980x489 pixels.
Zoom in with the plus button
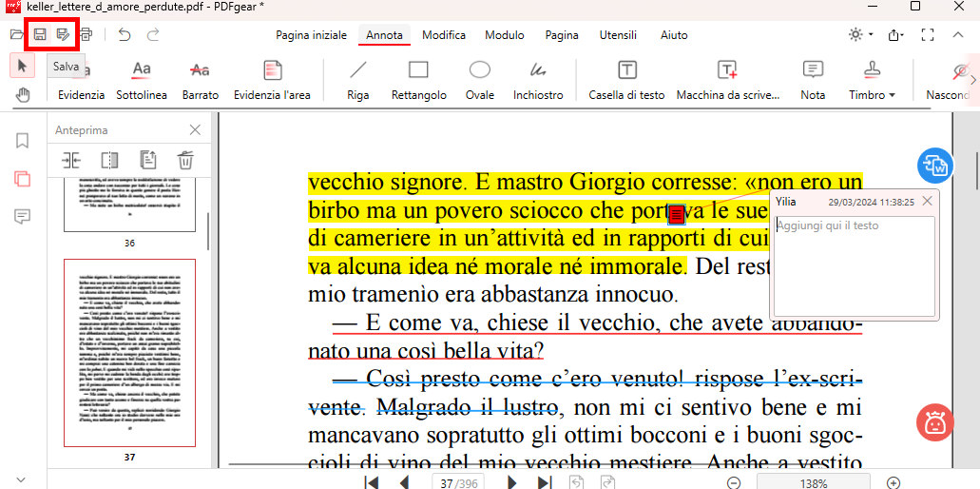pyautogui.click(x=894, y=482)
